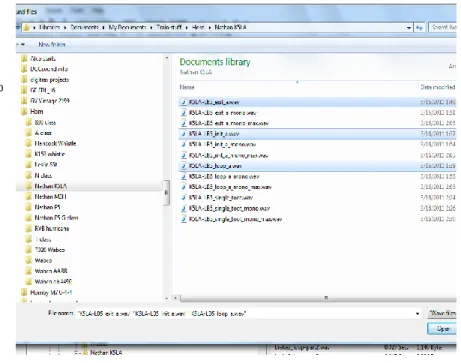Click the My Documents breadcrumb
This screenshot has height=363, width=461.
point(127,27)
